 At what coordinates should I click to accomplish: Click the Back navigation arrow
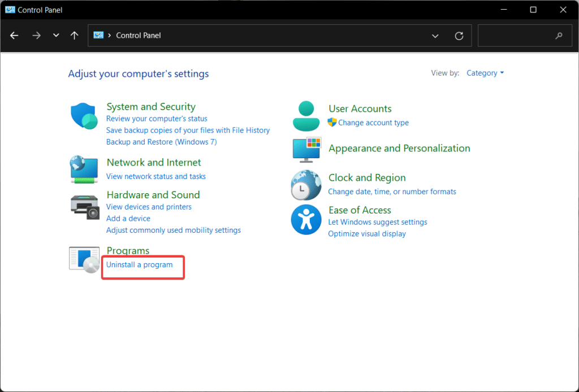[14, 35]
